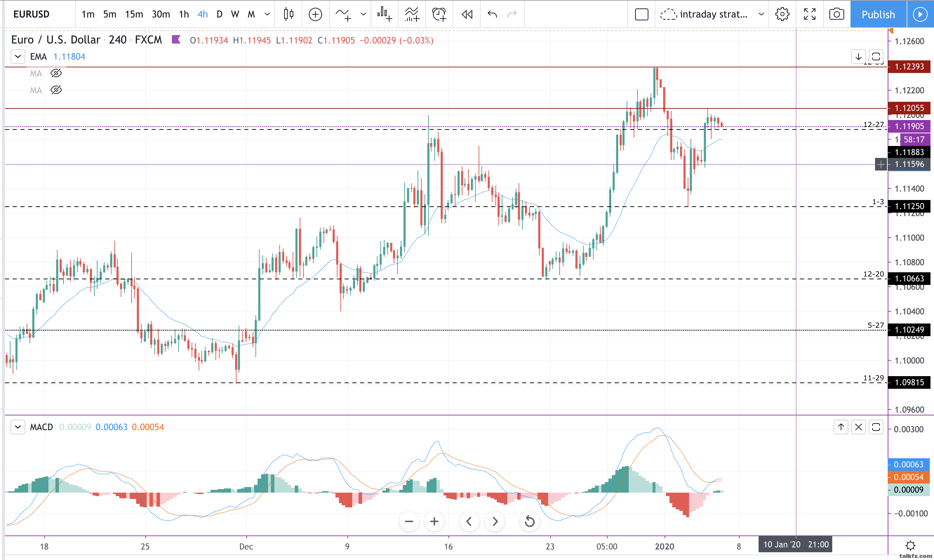
Task: Select the 30m timeframe
Action: pos(161,14)
